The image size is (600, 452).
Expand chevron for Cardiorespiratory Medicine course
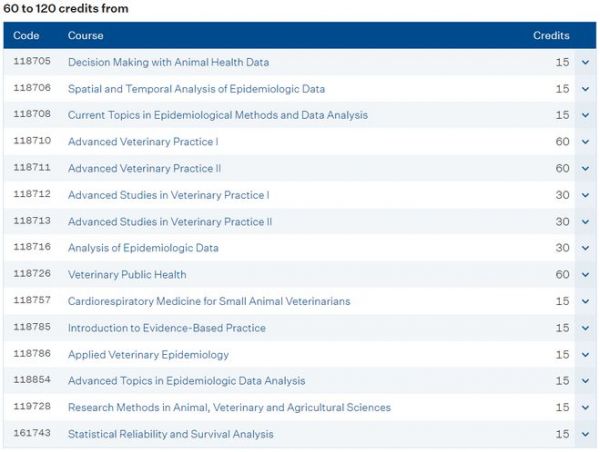pyautogui.click(x=585, y=301)
